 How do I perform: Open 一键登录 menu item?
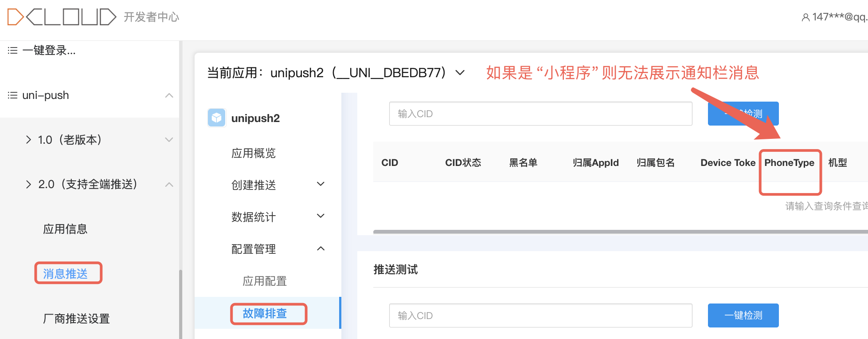49,51
